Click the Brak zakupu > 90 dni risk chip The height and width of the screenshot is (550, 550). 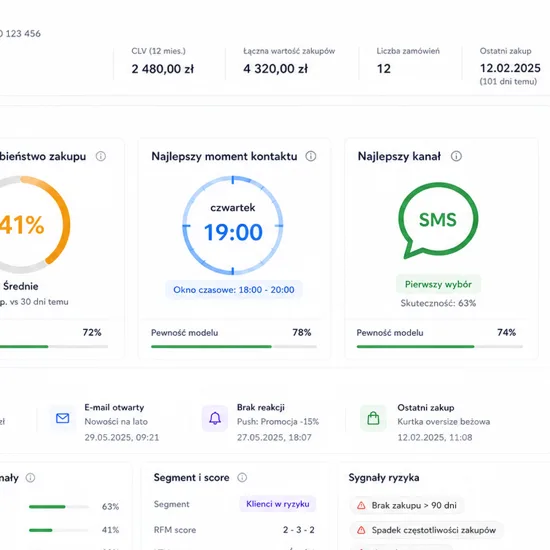(407, 505)
